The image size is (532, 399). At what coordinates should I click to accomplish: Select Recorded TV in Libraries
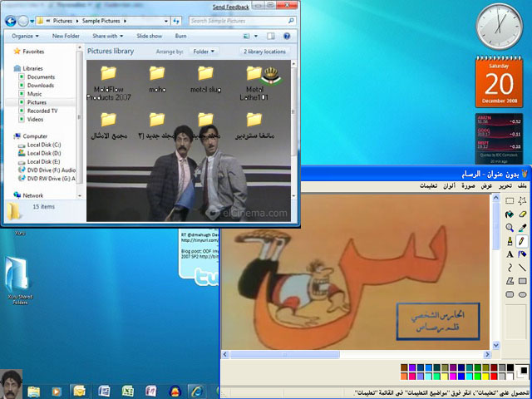[x=42, y=111]
